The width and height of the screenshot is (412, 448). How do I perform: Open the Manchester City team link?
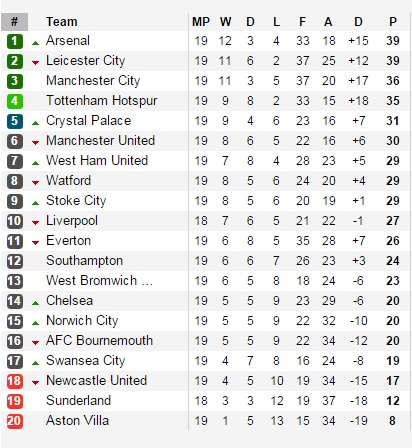pos(93,81)
